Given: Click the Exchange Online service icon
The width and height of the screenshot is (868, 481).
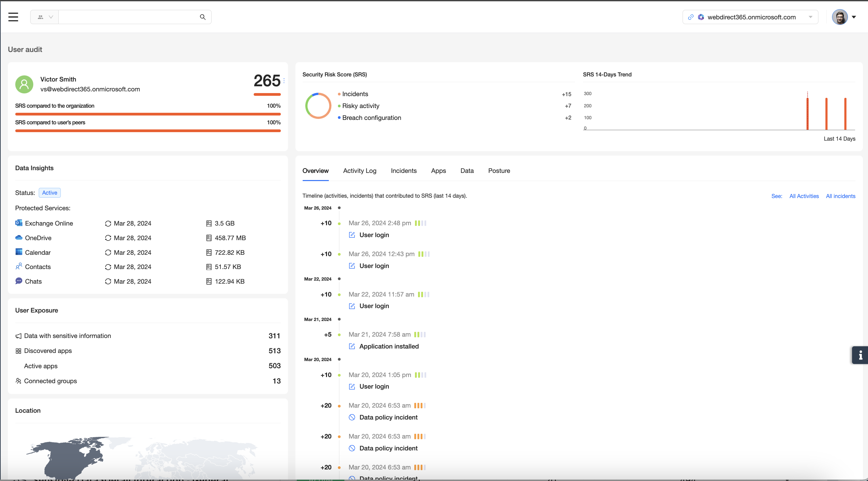Looking at the screenshot, I should tap(19, 223).
